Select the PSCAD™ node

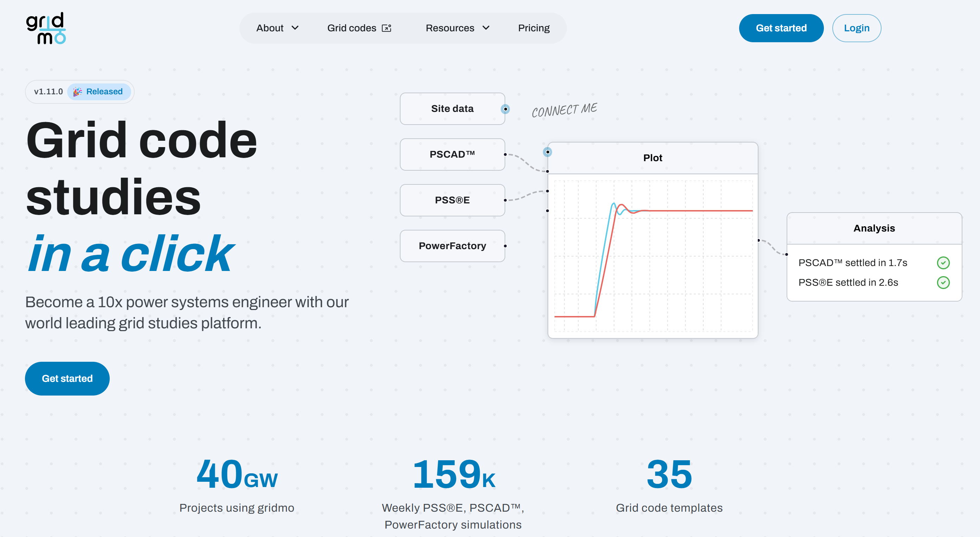pos(452,154)
